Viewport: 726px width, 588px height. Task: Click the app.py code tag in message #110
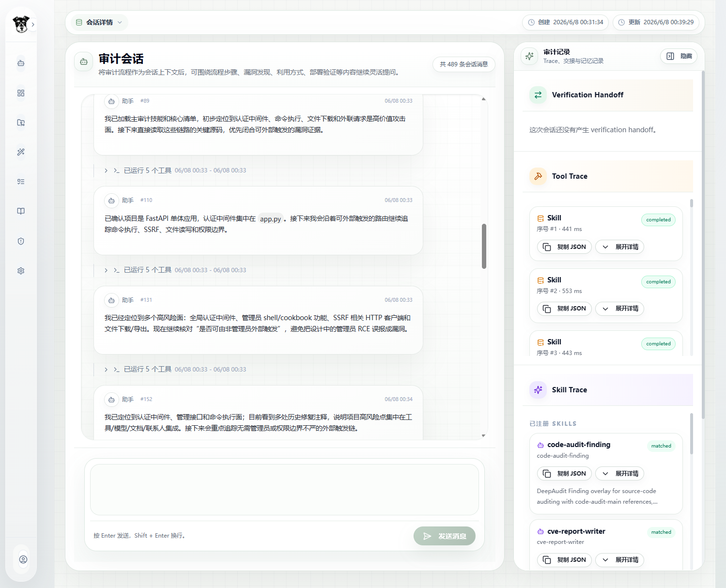tap(270, 219)
